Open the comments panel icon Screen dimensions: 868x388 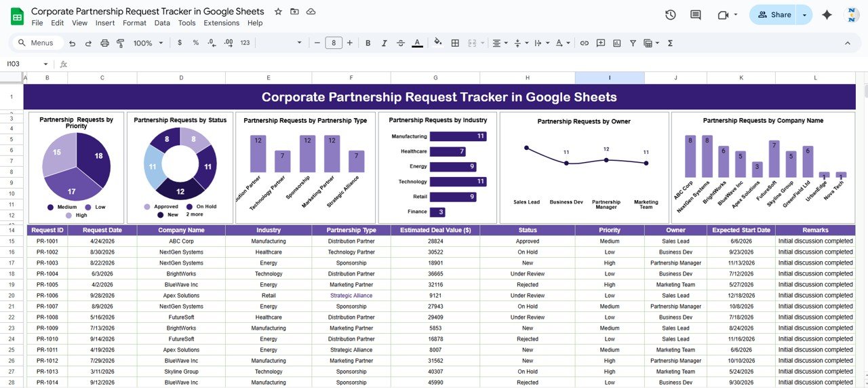tap(695, 15)
